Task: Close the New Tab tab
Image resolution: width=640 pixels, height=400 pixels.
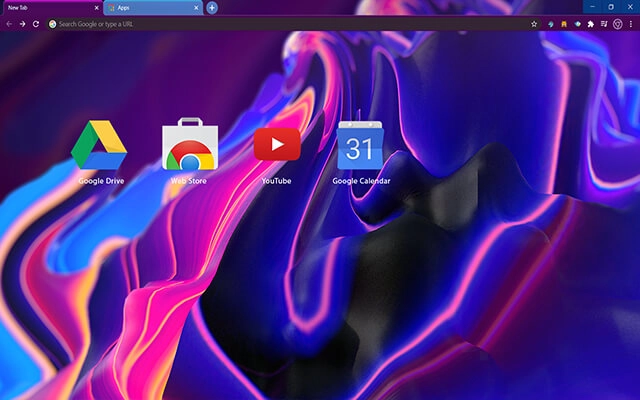Action: coord(97,8)
